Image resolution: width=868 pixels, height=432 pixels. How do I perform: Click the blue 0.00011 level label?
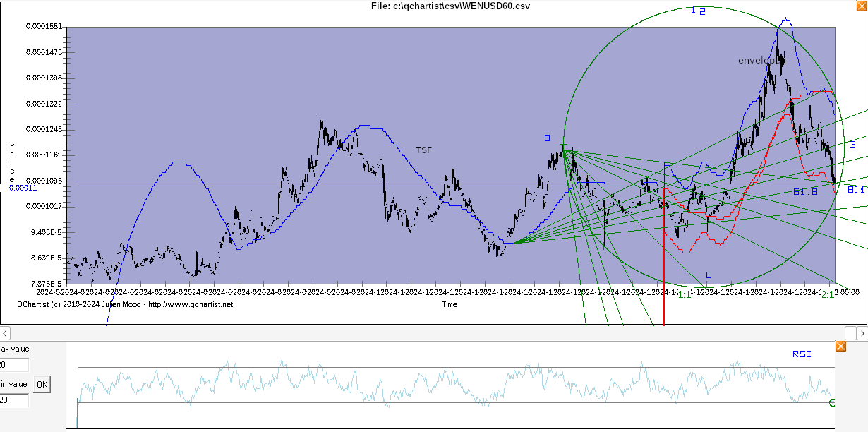[23, 188]
